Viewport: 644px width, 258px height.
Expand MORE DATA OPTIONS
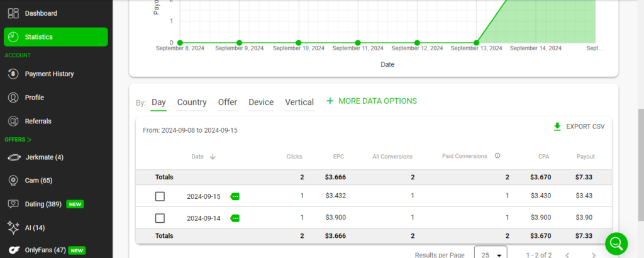(x=371, y=101)
